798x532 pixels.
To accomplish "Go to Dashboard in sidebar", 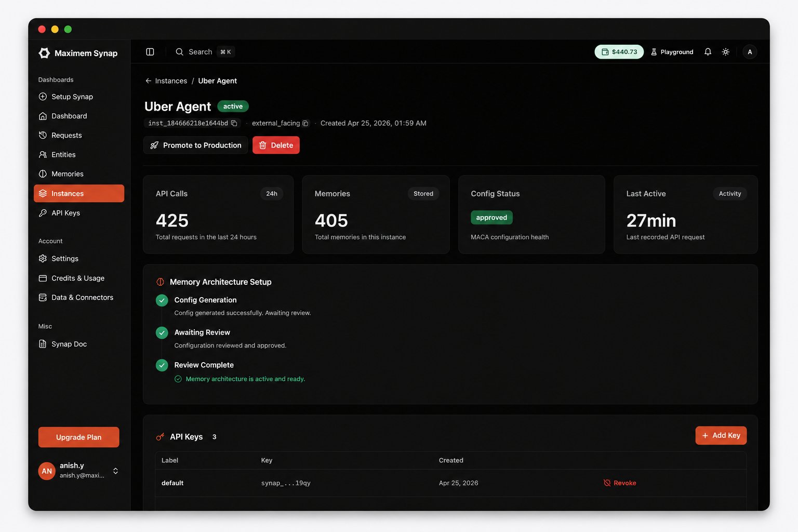I will click(x=79, y=116).
